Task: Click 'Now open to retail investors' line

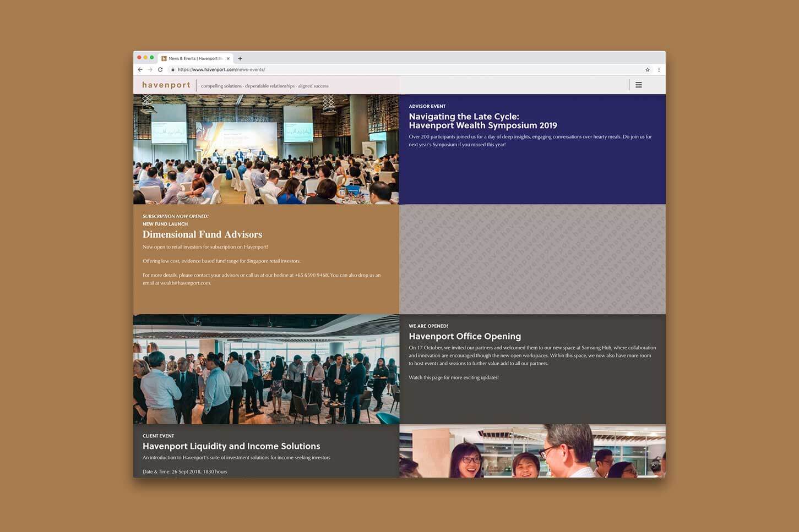Action: click(205, 247)
